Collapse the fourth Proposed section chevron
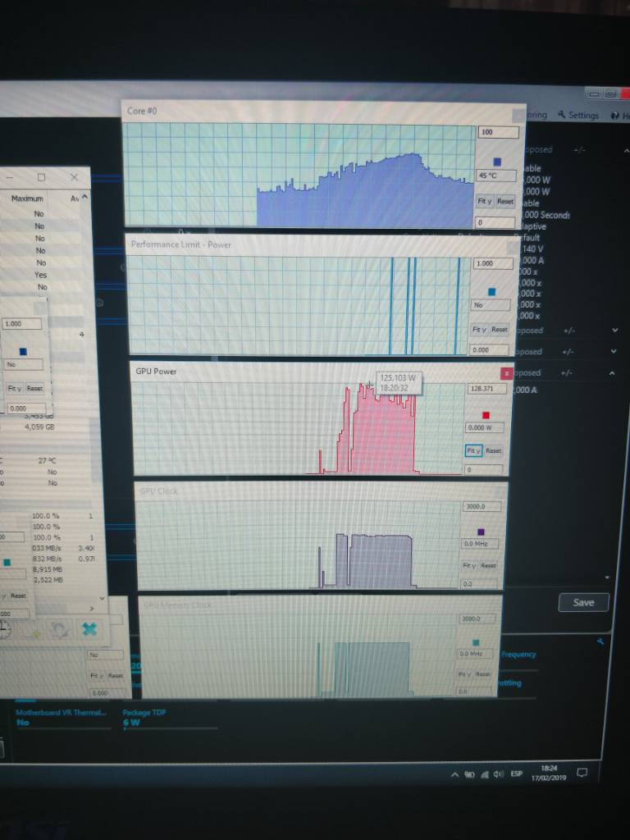Screen dimensions: 630x840 tap(612, 373)
